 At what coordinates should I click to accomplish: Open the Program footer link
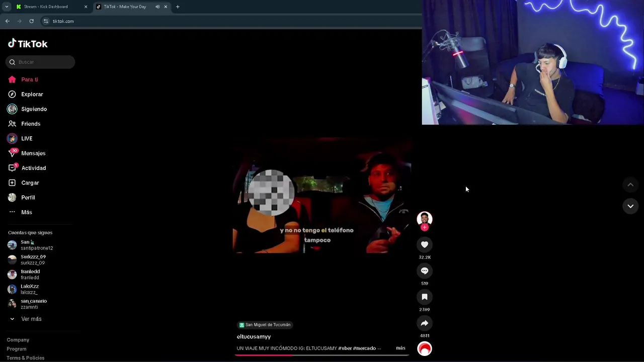pos(17,349)
